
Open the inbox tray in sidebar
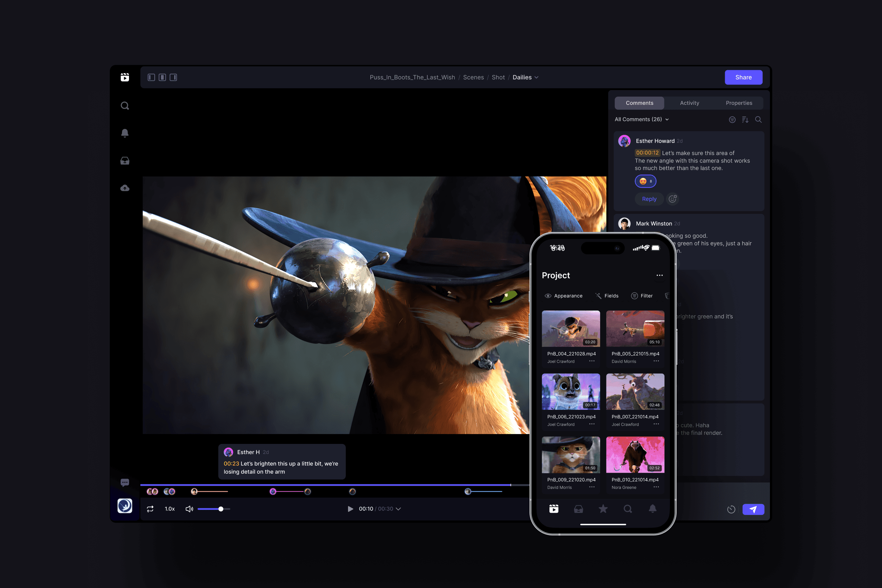point(125,161)
